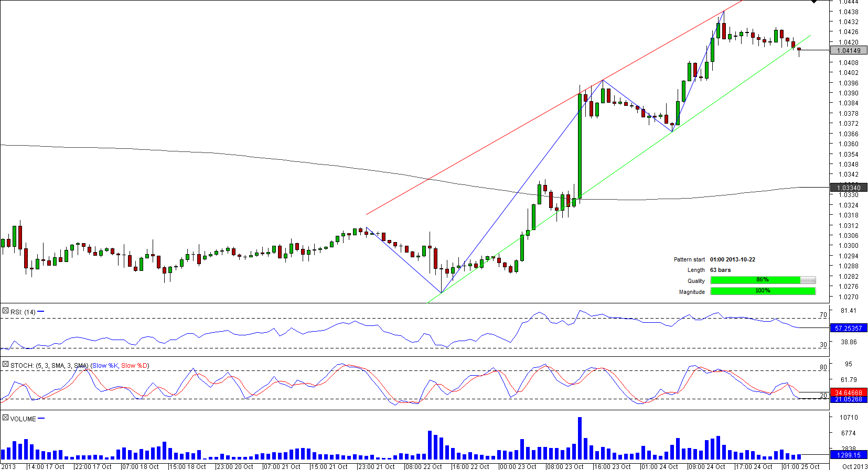Close the RSI indicator panel box
This screenshot has height=470, width=868.
(5, 311)
